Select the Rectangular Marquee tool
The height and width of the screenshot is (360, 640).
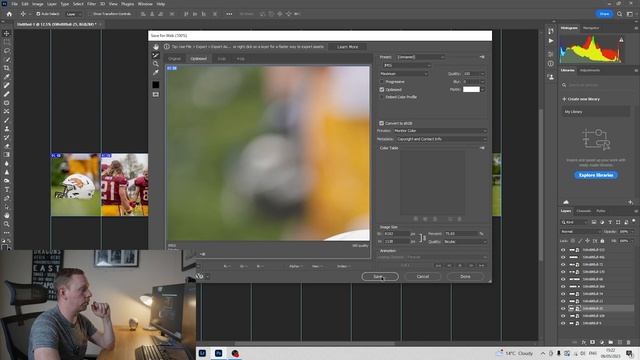coord(7,42)
